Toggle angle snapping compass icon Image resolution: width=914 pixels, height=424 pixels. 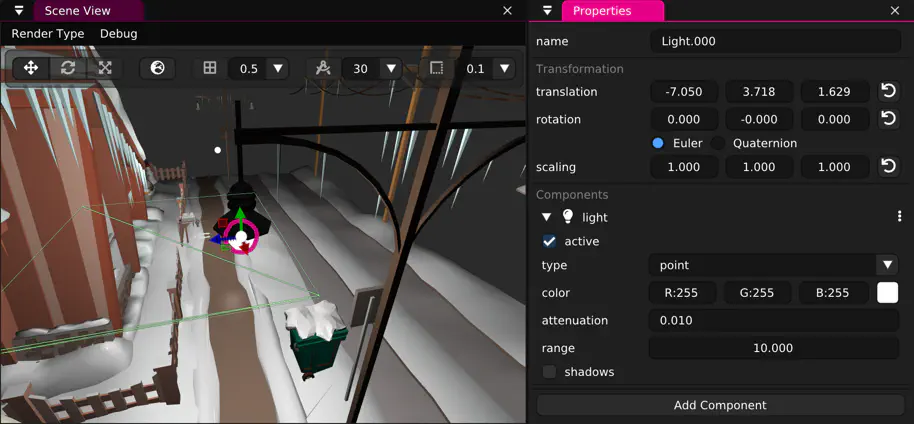323,68
